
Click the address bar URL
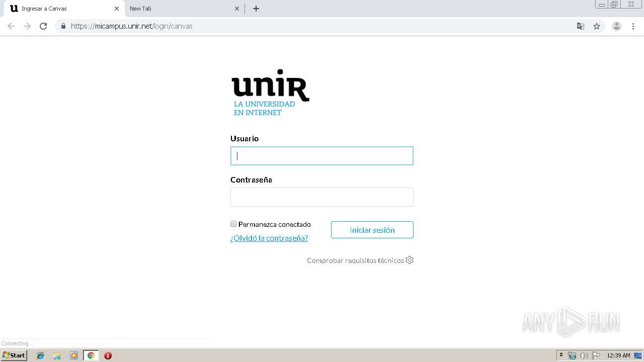(131, 26)
